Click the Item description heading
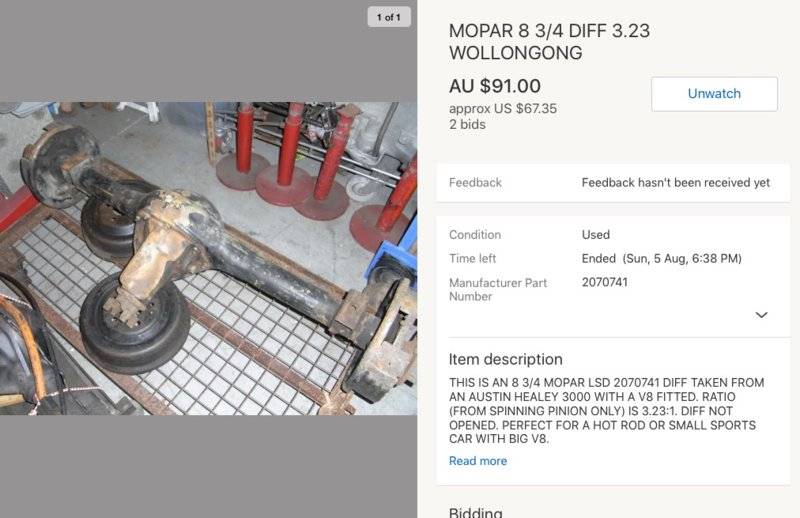This screenshot has width=800, height=518. pyautogui.click(x=506, y=359)
